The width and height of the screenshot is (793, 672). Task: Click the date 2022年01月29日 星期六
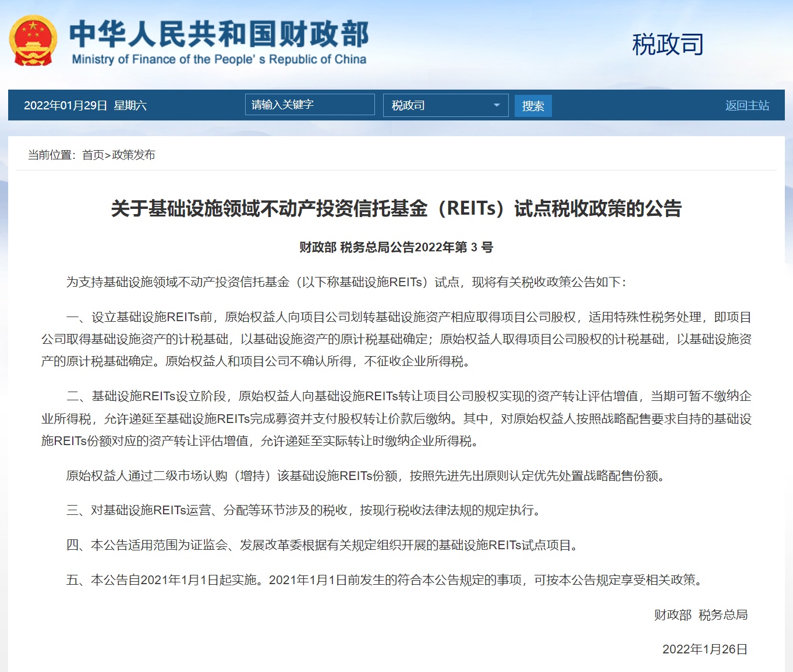pos(85,105)
